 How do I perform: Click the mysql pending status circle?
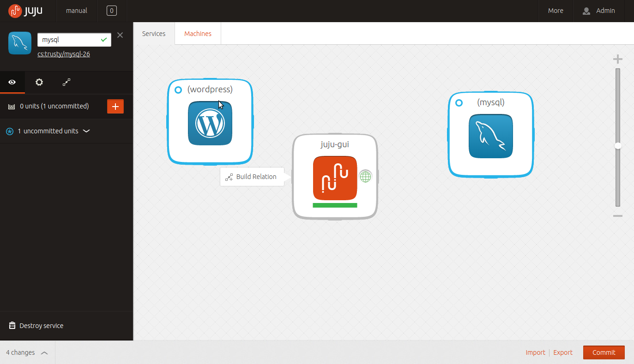pyautogui.click(x=459, y=103)
